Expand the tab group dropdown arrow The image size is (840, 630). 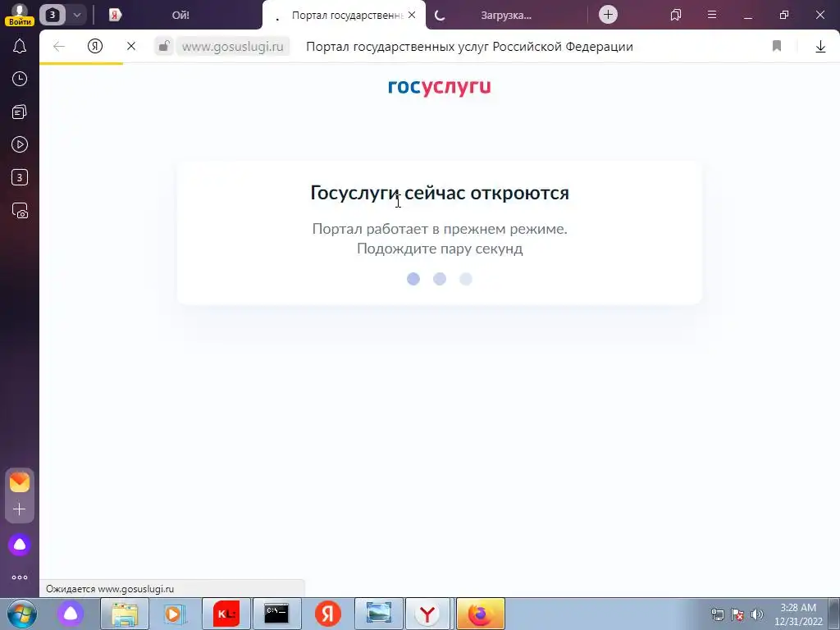[76, 15]
